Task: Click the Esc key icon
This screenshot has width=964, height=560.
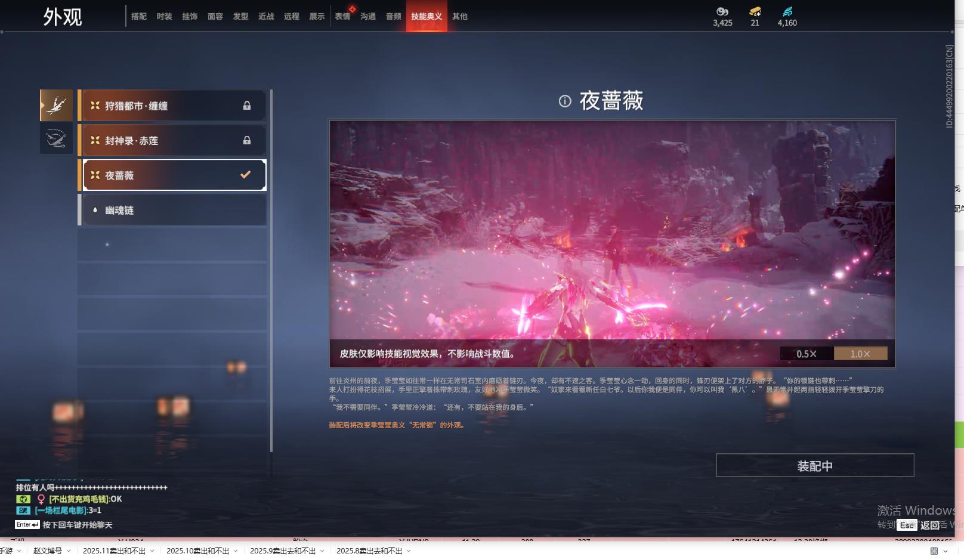Action: pos(907,525)
